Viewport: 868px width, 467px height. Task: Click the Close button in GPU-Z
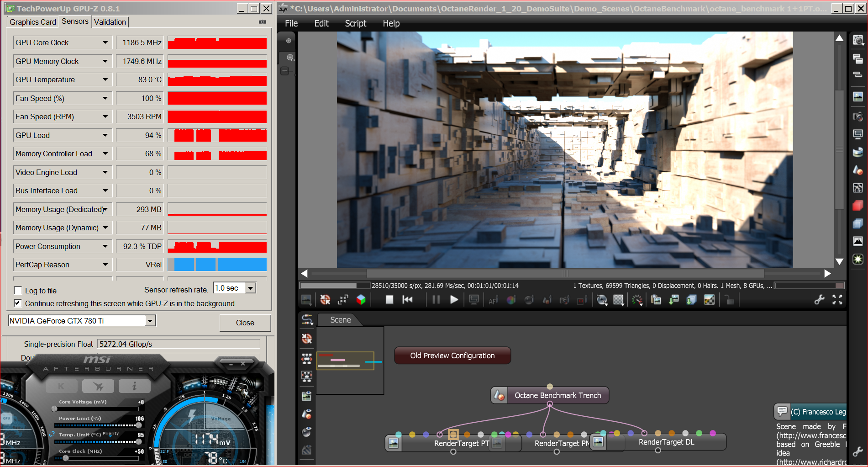click(x=245, y=323)
